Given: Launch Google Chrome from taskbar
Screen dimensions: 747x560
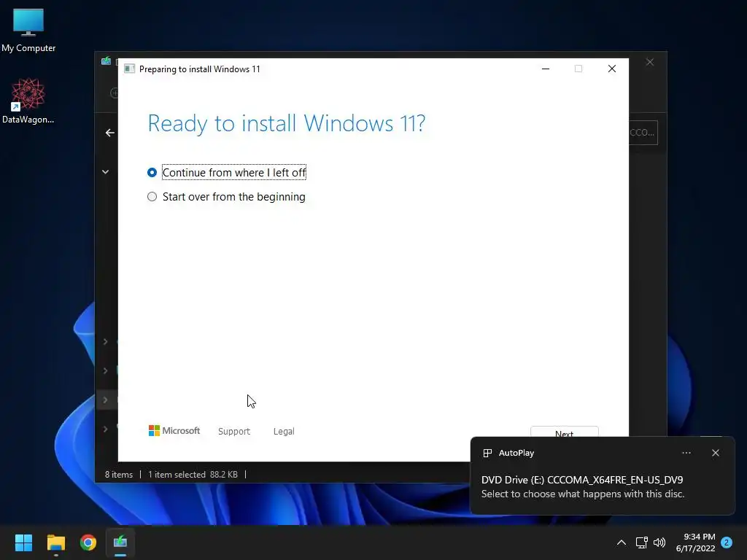Looking at the screenshot, I should tap(88, 542).
